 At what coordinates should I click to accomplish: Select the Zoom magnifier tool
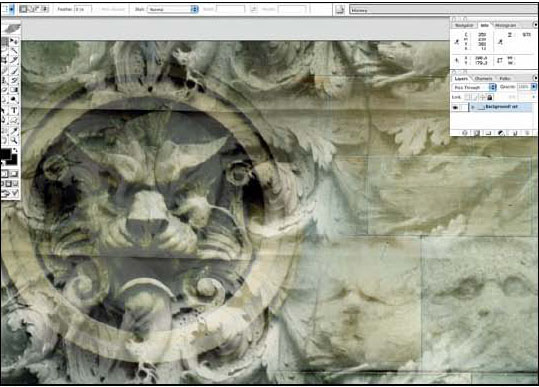pyautogui.click(x=14, y=140)
